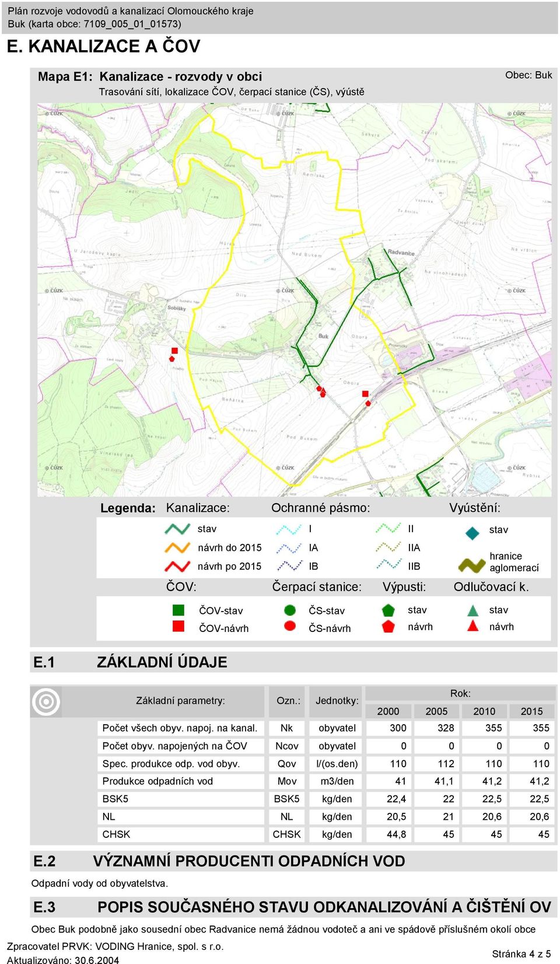
Task: Click the red triangle Odlučovací návrh icon
Action: point(473,626)
